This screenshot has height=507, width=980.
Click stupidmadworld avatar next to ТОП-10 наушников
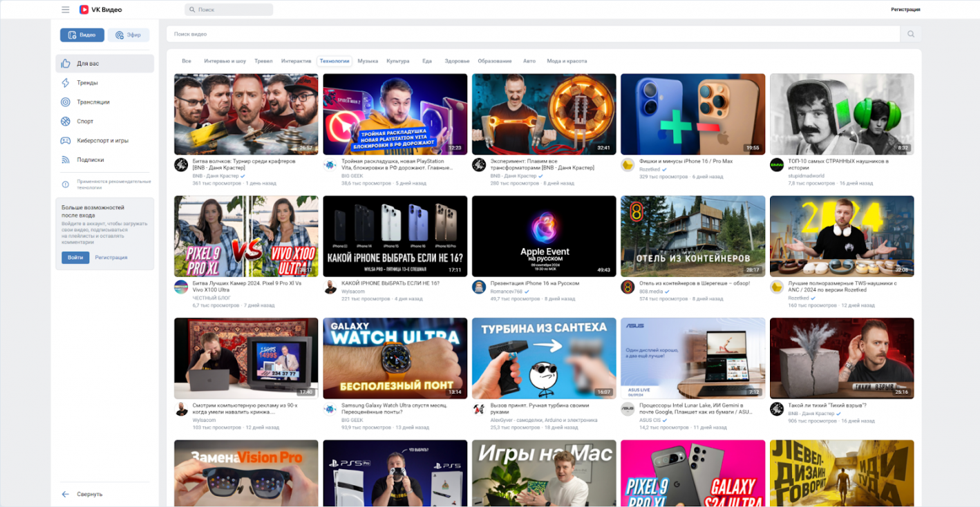777,165
